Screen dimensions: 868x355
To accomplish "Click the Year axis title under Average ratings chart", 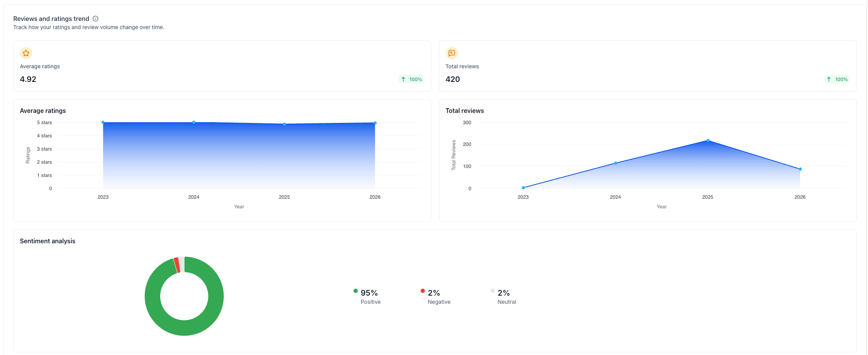I will tap(239, 207).
